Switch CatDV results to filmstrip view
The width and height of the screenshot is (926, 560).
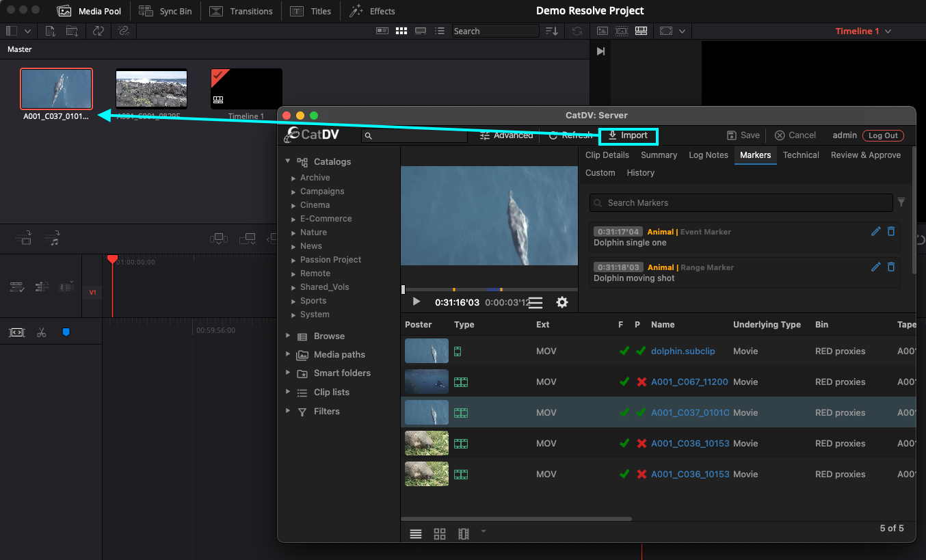464,535
